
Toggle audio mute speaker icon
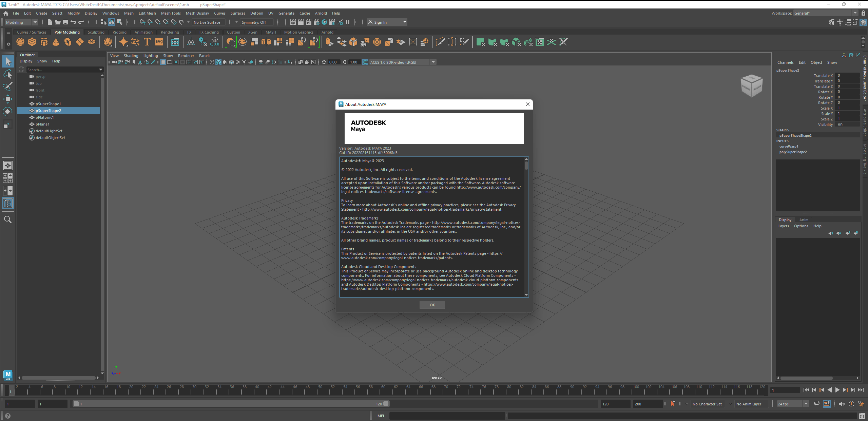click(842, 404)
